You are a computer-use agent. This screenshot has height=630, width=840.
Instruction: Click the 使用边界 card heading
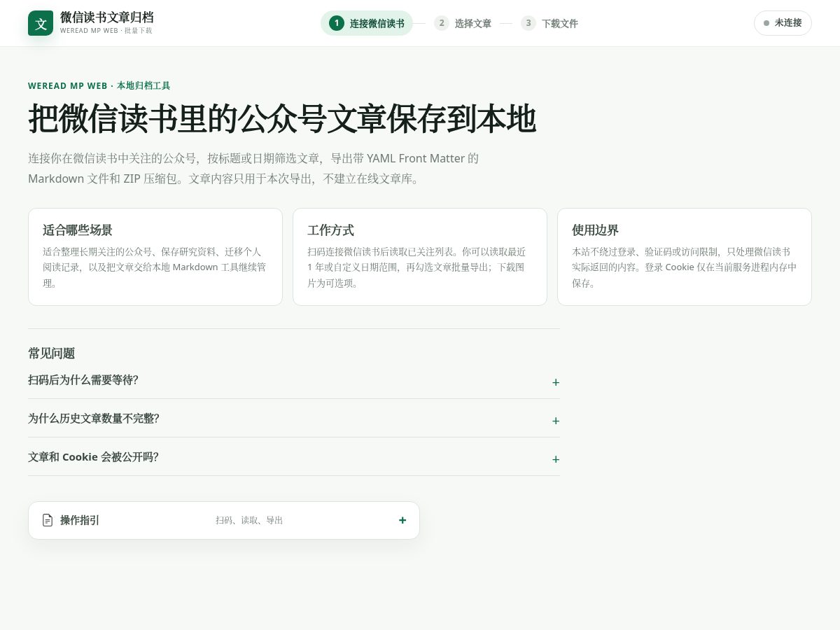tap(595, 230)
